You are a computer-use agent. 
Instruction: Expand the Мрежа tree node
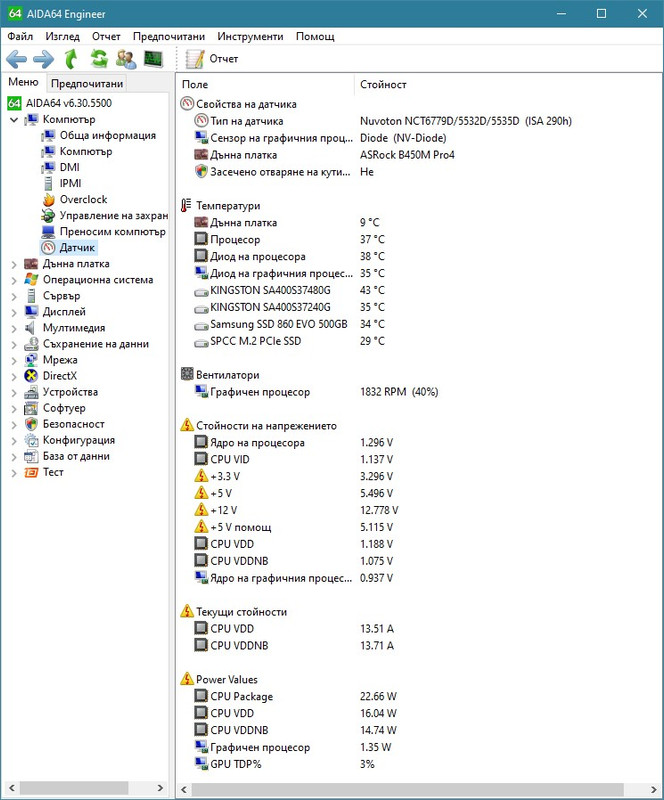pyautogui.click(x=14, y=361)
